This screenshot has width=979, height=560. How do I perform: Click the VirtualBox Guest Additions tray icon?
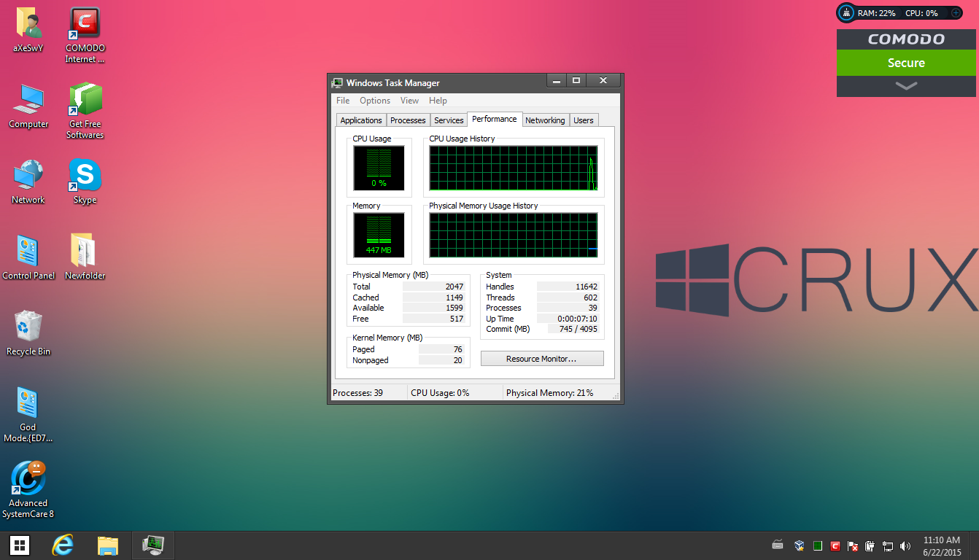click(800, 545)
